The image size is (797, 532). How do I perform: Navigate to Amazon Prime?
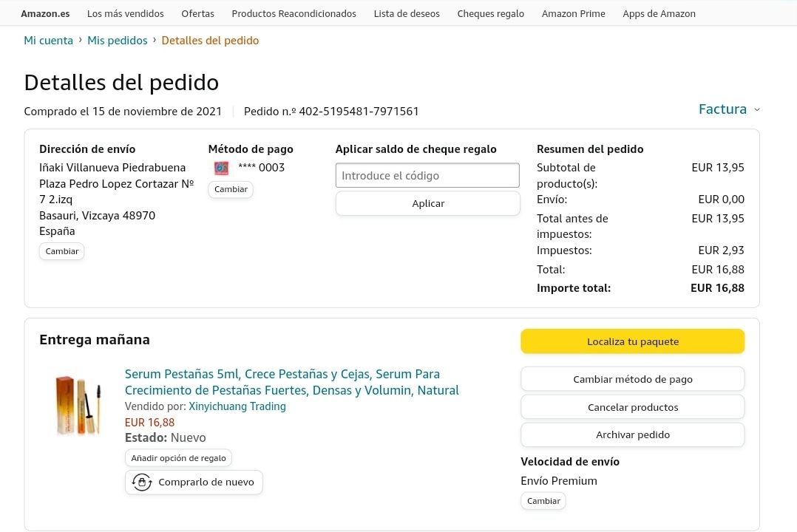[573, 13]
